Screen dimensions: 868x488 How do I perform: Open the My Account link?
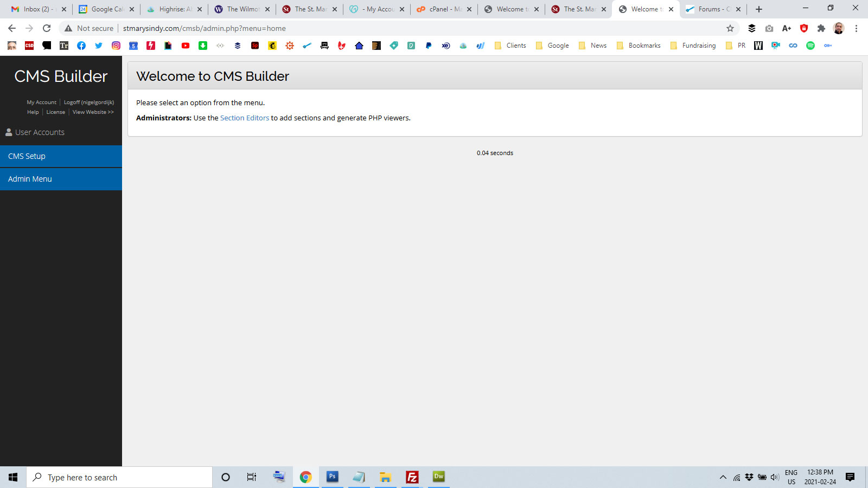coord(42,102)
